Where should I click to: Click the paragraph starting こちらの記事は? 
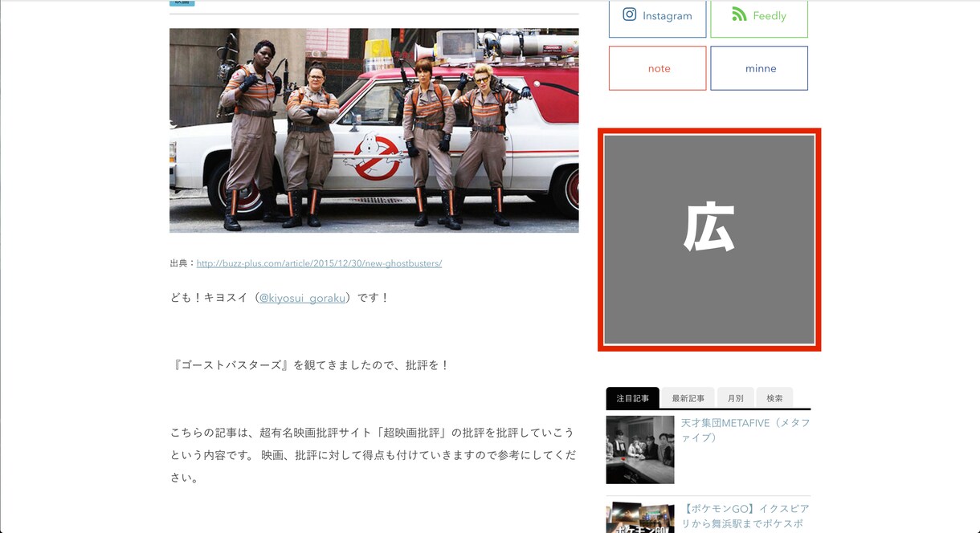(x=372, y=455)
